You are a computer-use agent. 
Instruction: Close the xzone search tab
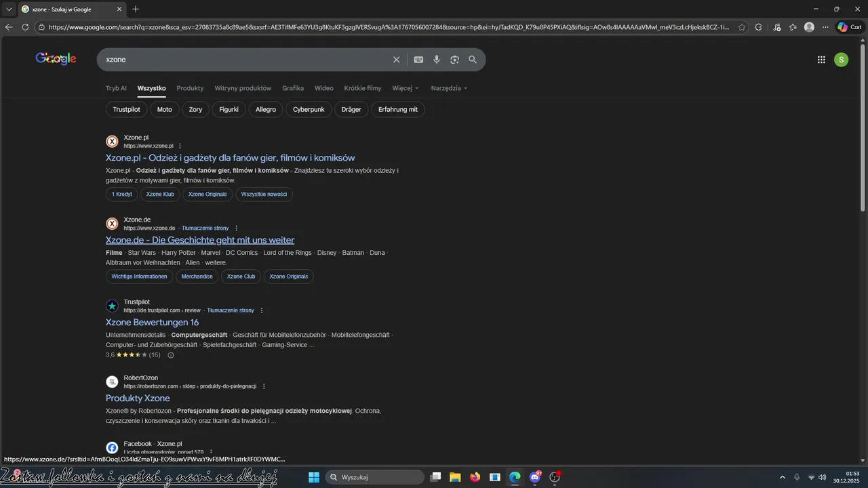(119, 9)
